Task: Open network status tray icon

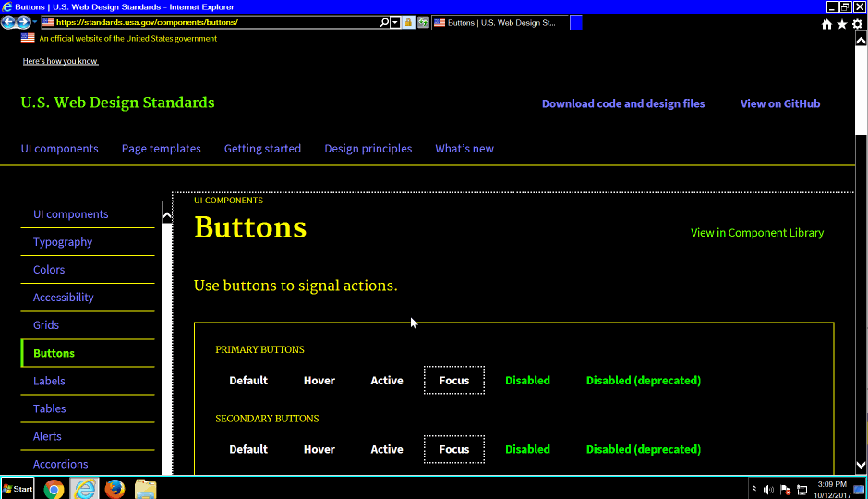Action: click(802, 490)
